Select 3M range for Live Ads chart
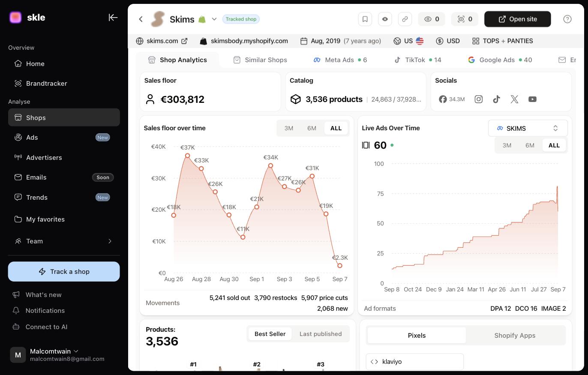 click(x=507, y=145)
